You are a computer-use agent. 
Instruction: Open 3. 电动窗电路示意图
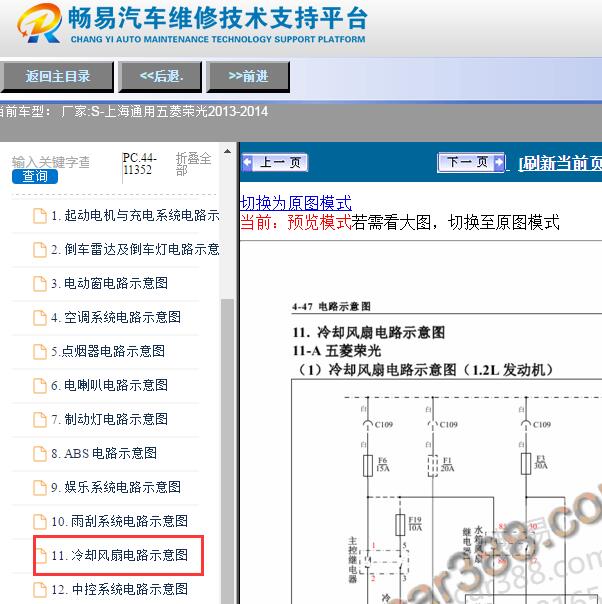[110, 284]
